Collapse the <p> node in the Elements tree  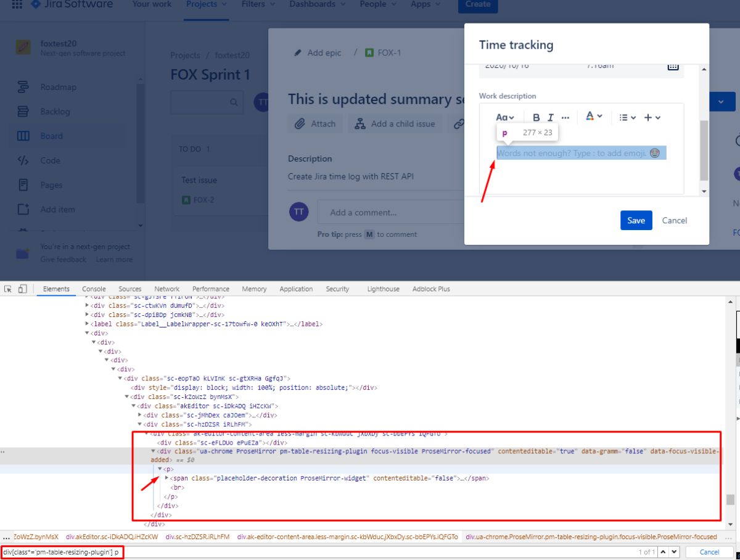coord(160,469)
